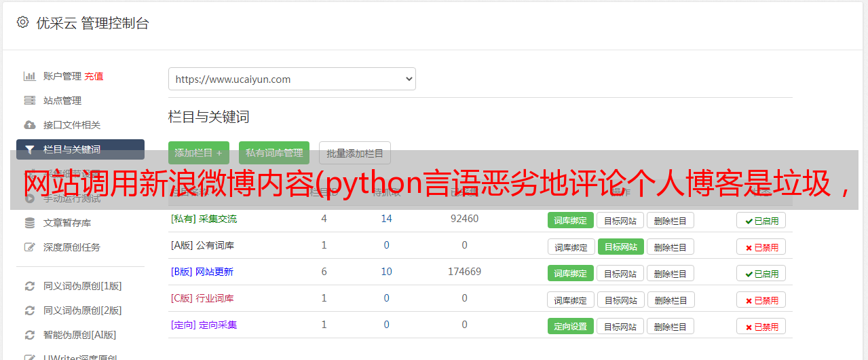Click the 同义词伪原创[1版] refresh icon
868x360 pixels.
(x=30, y=286)
